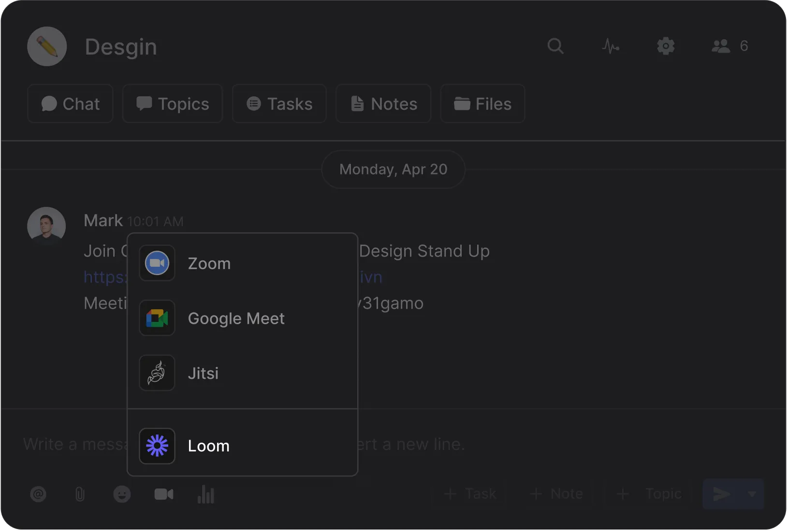Choose Google Meet from the meeting menu
Image resolution: width=787 pixels, height=532 pixels.
(x=242, y=318)
